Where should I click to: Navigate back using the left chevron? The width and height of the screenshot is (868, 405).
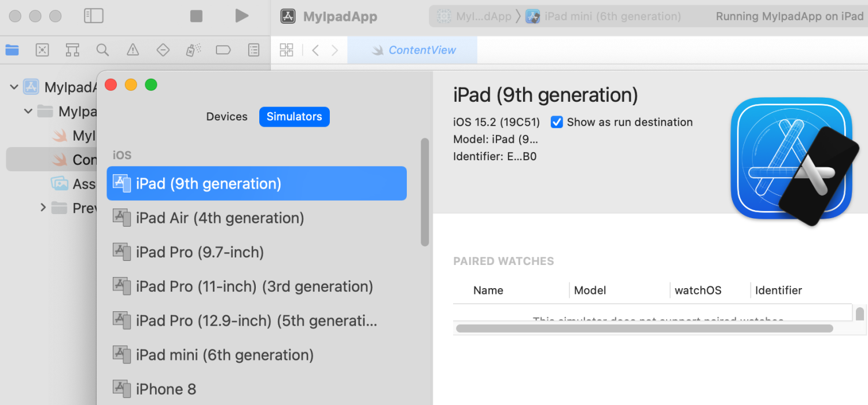click(315, 50)
